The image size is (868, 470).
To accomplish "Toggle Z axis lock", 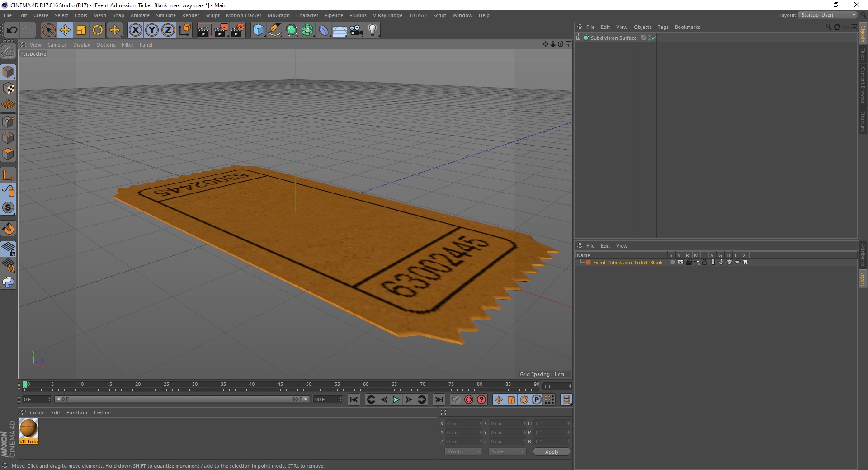I will click(x=168, y=30).
